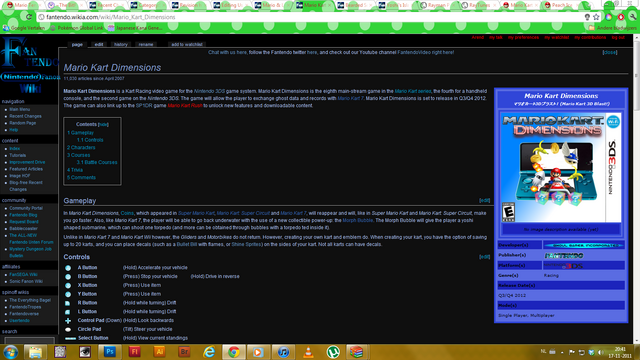Open Chrome's wrench settings menu

(x=632, y=17)
